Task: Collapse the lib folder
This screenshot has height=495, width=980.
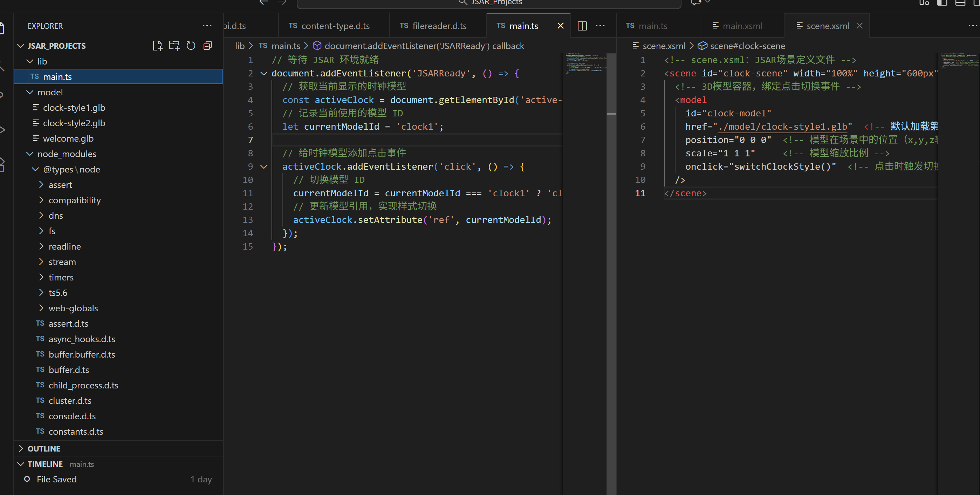Action: 30,61
